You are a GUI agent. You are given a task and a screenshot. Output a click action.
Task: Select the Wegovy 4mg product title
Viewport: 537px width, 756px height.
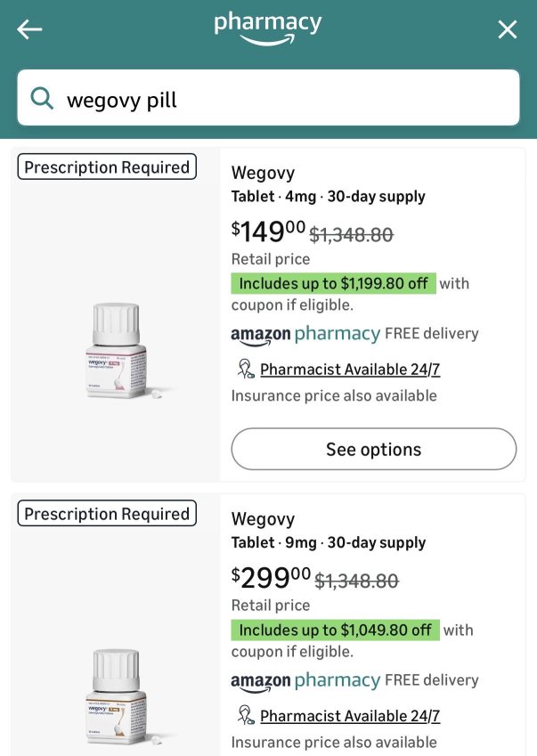(263, 173)
